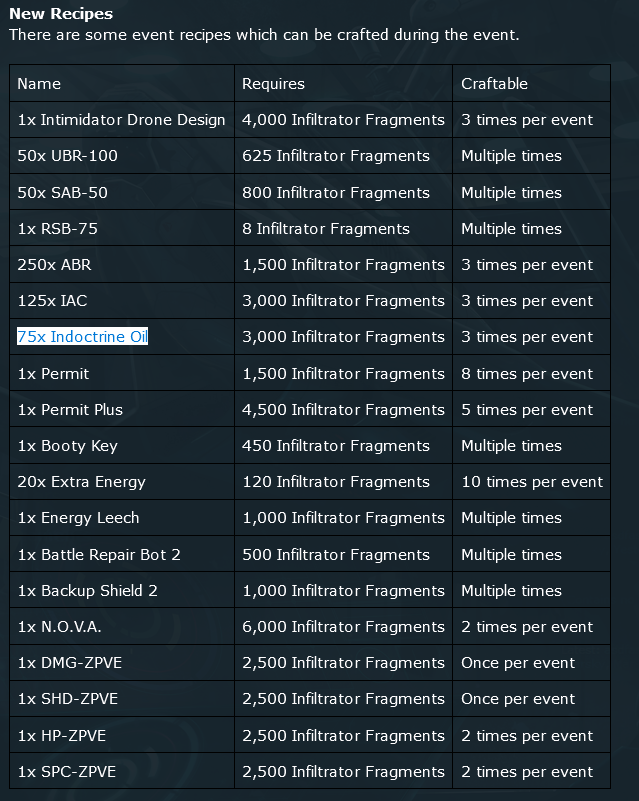Click the '1x N.O.V.A.' cell
This screenshot has width=639, height=801.
[x=122, y=626]
